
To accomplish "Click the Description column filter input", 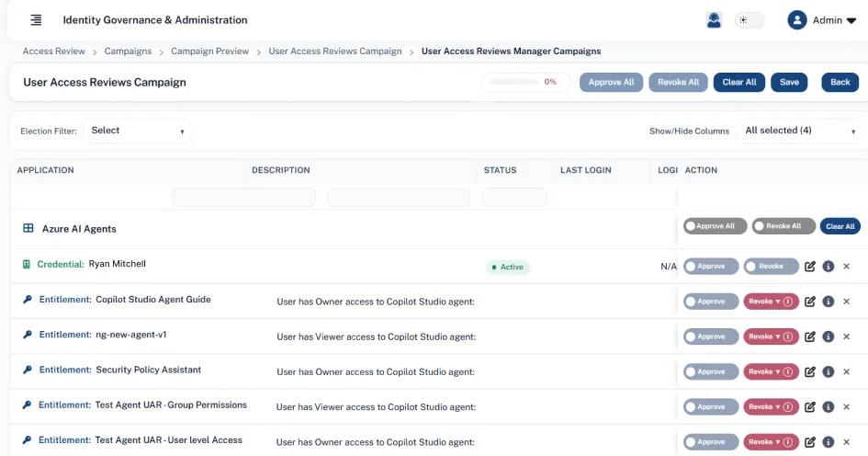I will 399,198.
